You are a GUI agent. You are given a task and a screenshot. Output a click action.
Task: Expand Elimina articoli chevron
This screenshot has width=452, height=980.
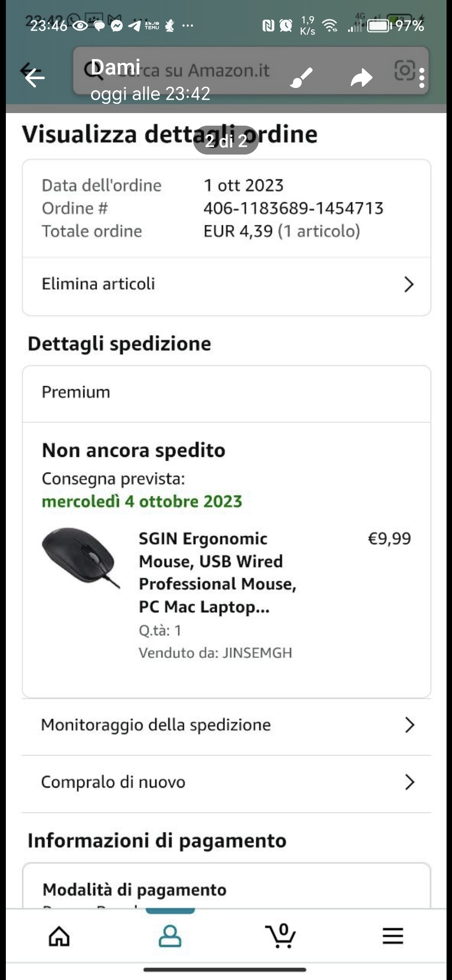pyautogui.click(x=409, y=284)
